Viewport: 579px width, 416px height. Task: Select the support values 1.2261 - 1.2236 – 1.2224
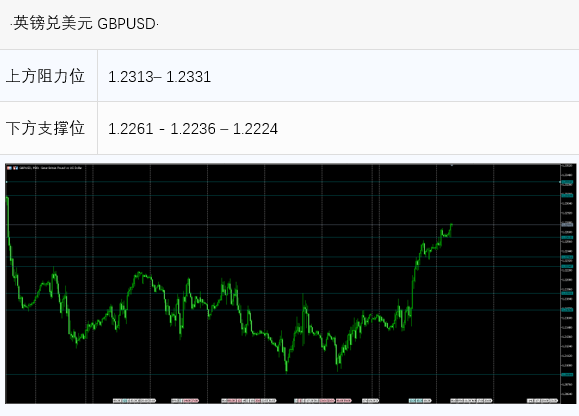[x=193, y=129]
